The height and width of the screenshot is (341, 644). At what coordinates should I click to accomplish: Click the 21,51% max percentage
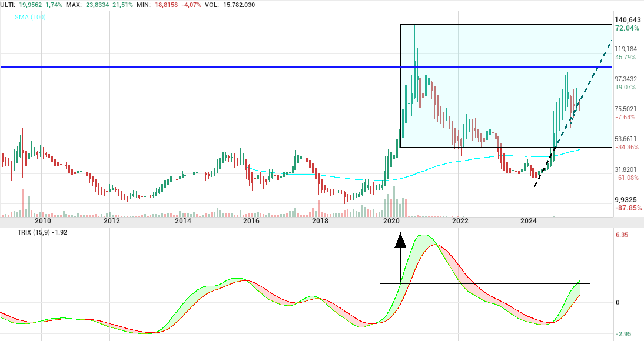[123, 5]
